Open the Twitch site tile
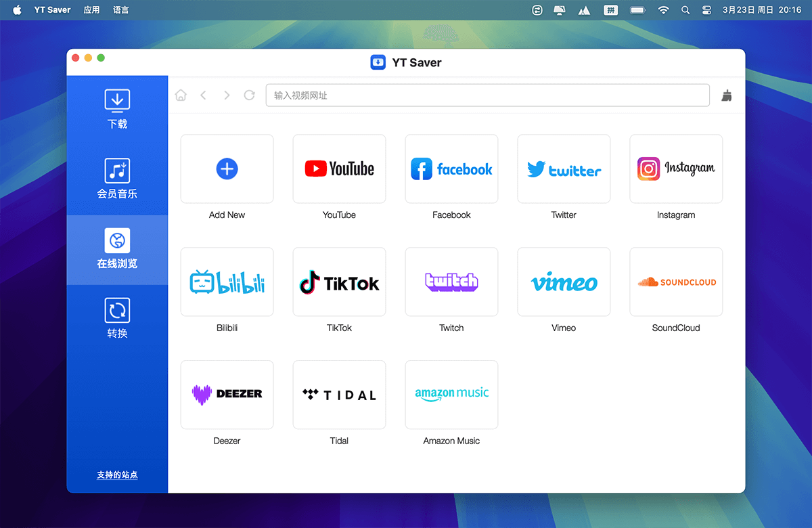The width and height of the screenshot is (812, 528). (451, 282)
